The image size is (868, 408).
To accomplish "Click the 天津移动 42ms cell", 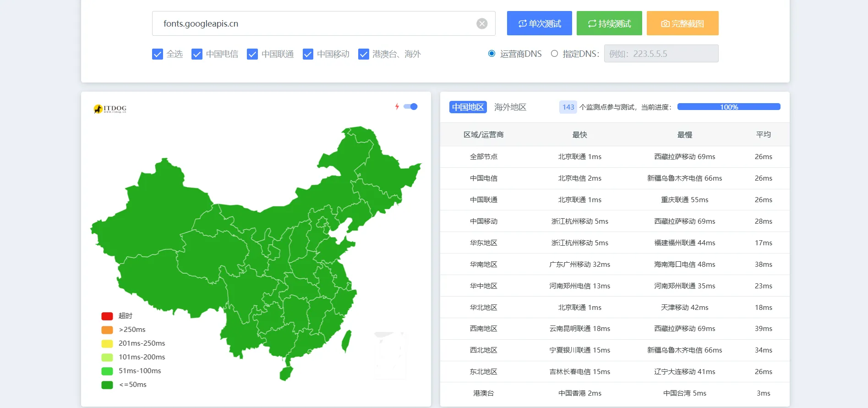I will coord(685,308).
